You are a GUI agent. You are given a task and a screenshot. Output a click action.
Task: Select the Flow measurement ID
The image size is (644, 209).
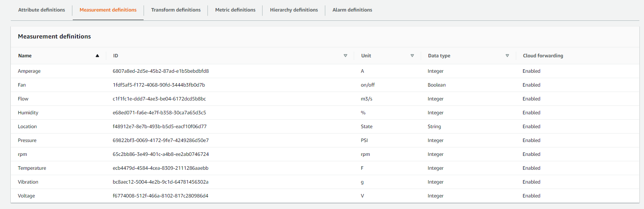tap(159, 99)
